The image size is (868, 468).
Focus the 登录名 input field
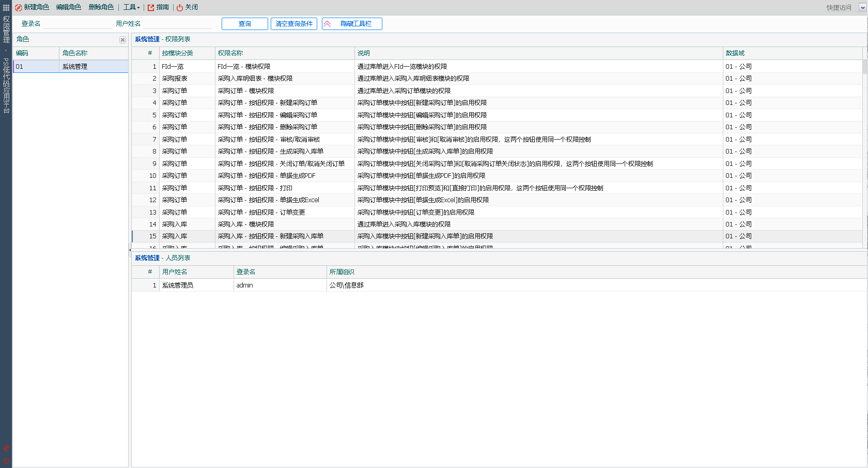78,24
